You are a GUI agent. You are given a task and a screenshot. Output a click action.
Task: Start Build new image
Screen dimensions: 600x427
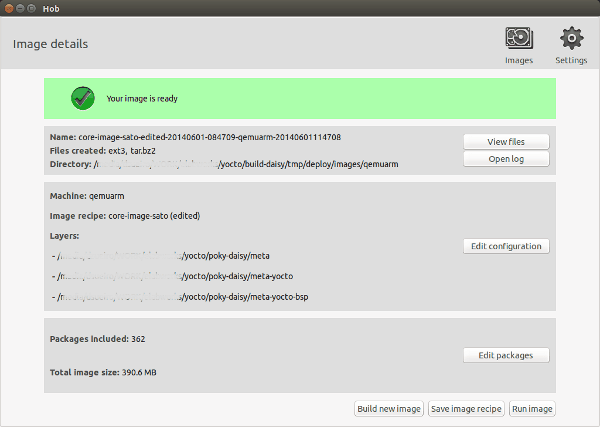389,408
